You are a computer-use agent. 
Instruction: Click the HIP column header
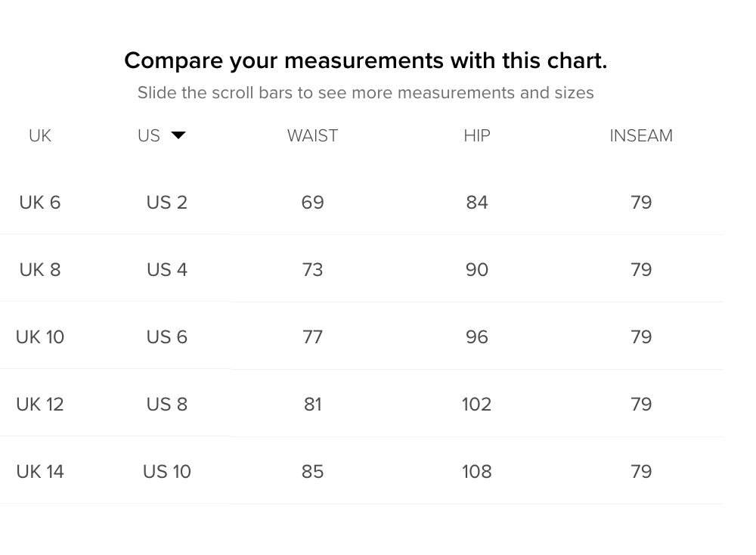tap(477, 136)
